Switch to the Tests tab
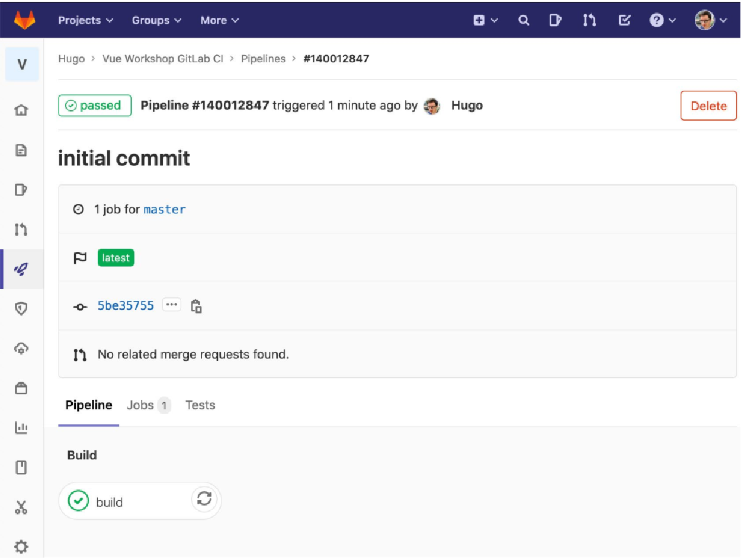 coord(200,405)
